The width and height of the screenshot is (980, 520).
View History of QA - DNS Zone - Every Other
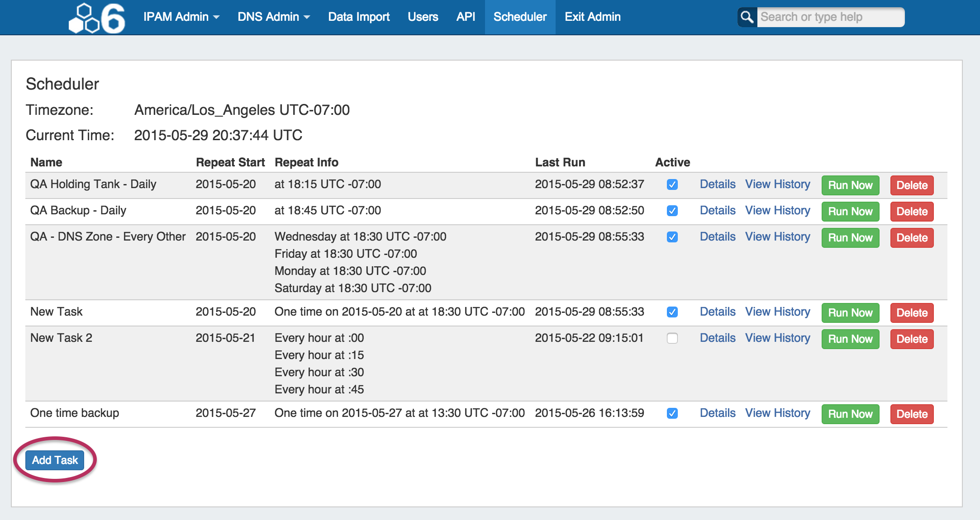tap(778, 236)
